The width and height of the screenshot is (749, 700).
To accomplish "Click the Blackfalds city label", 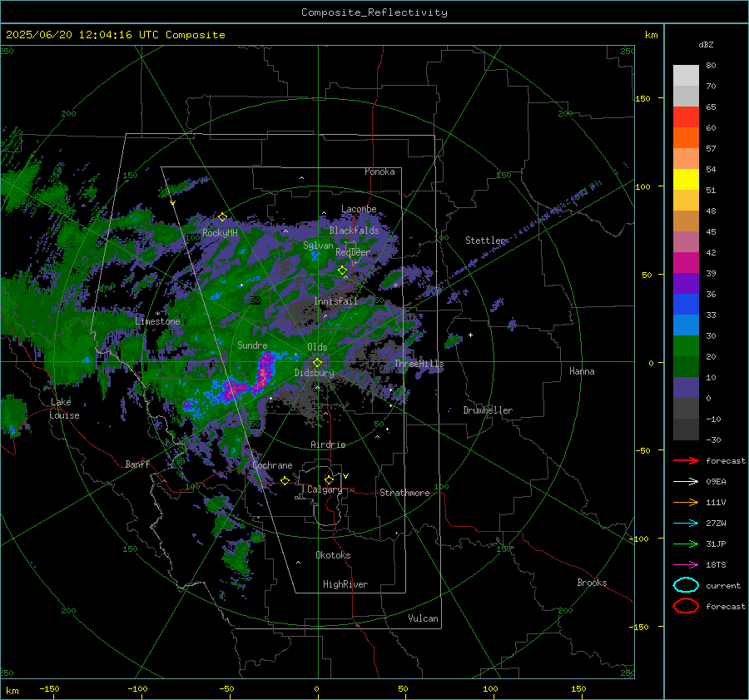I will tap(354, 231).
